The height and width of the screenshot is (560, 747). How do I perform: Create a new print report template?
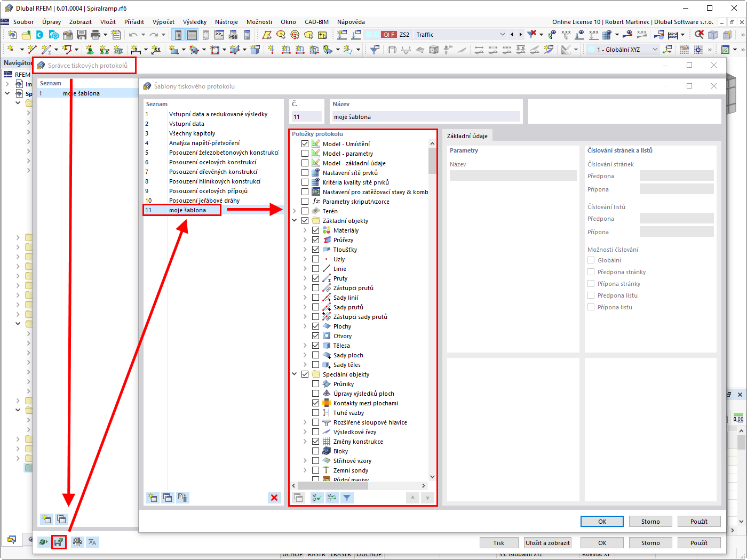(x=152, y=498)
